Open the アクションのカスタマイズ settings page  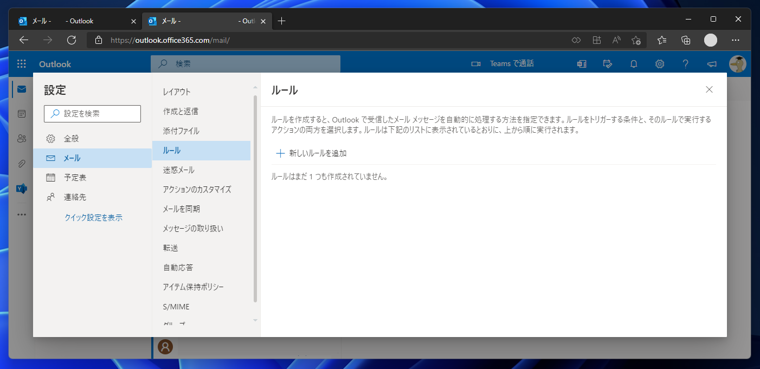201,189
